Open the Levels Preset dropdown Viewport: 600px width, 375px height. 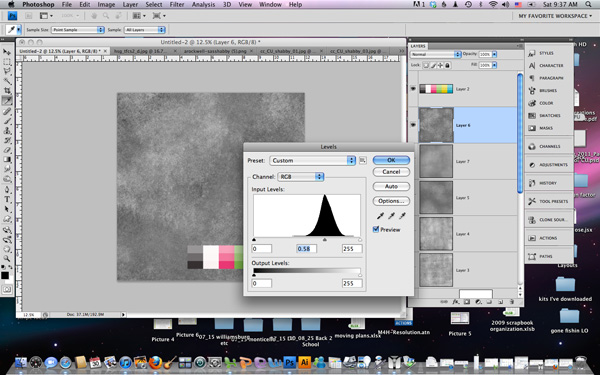tap(313, 160)
